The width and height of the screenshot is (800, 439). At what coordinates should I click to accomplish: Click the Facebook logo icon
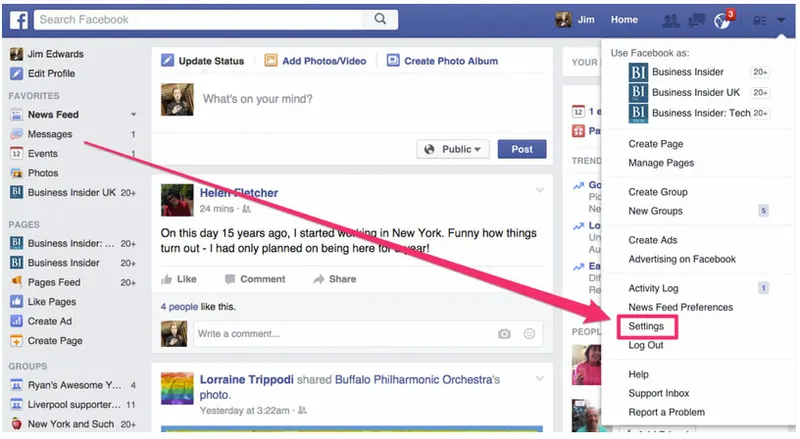point(19,20)
